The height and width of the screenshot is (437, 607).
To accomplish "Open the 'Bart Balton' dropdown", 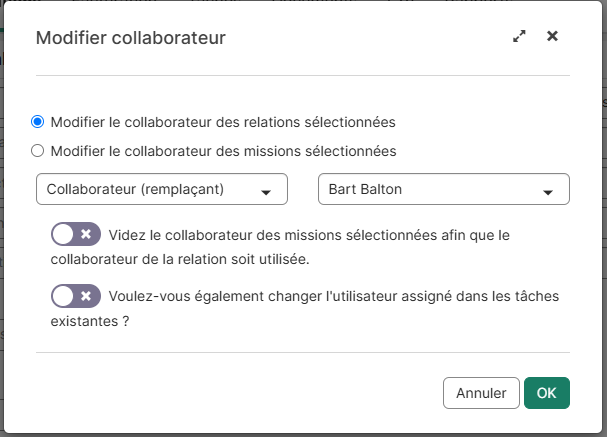I will point(443,189).
